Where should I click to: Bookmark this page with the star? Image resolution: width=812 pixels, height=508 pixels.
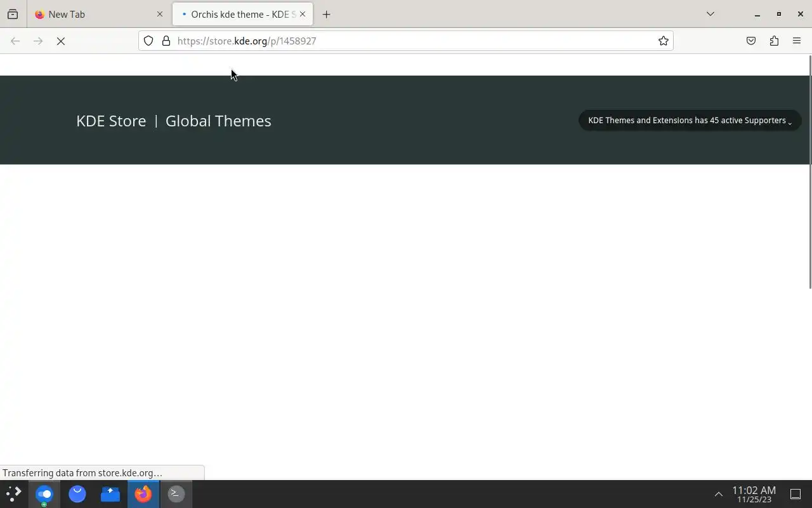point(663,41)
